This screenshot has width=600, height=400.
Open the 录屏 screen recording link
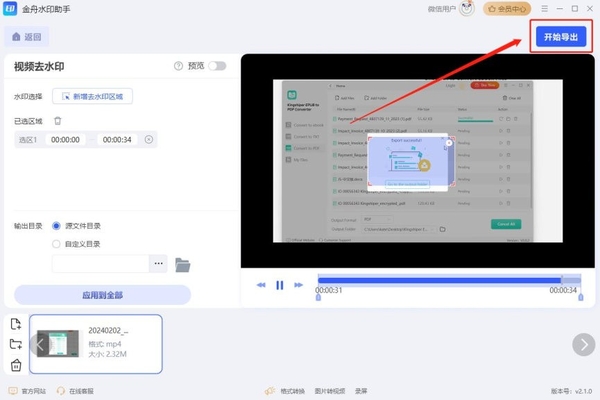[361, 391]
